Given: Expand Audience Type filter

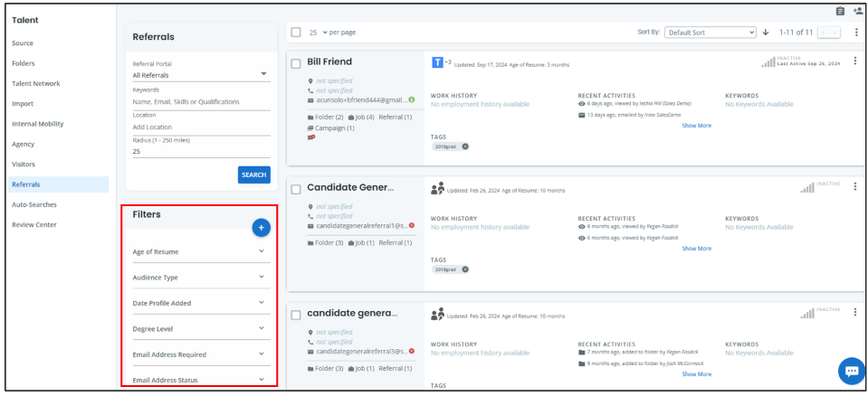Looking at the screenshot, I should point(202,277).
